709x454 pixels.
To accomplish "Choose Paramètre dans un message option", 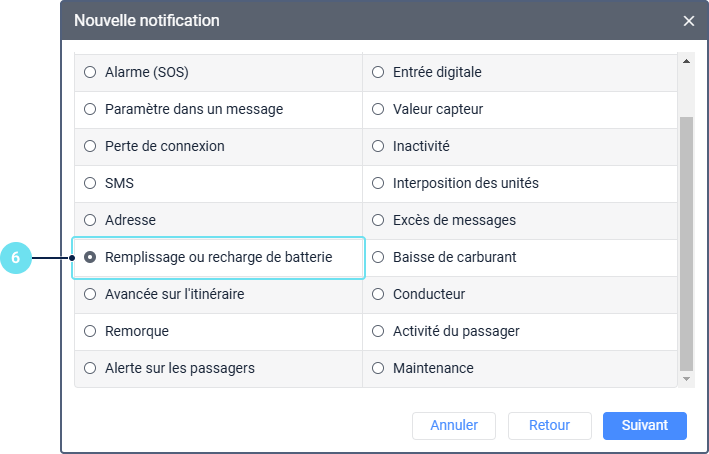I will [x=90, y=109].
